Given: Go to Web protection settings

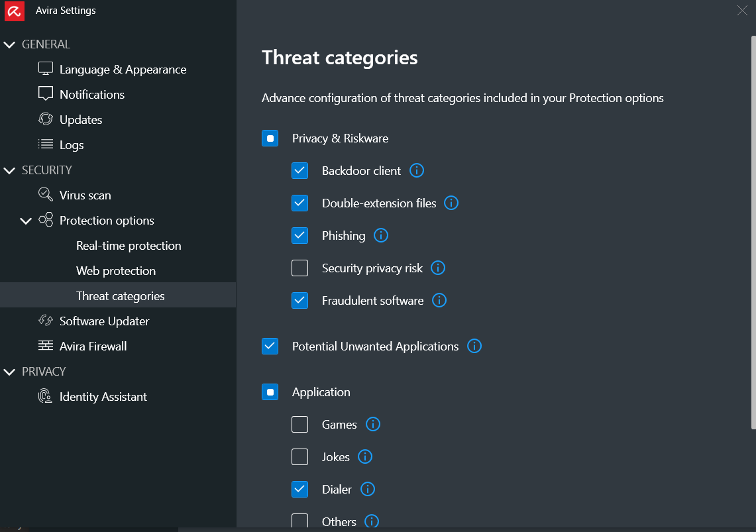Looking at the screenshot, I should point(116,271).
